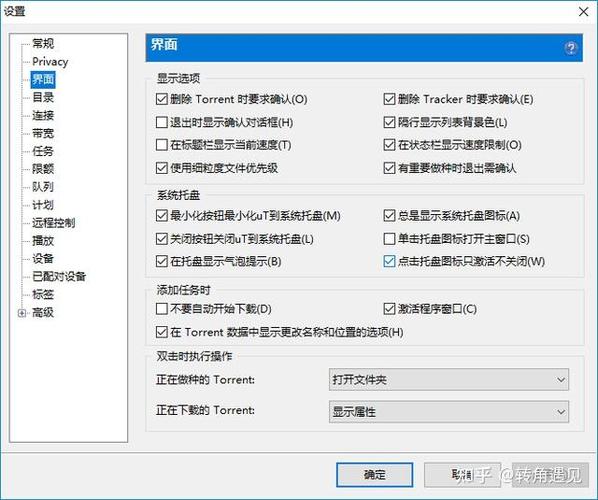Select 计划 in the settings tree
This screenshot has width=598, height=500.
(x=43, y=205)
